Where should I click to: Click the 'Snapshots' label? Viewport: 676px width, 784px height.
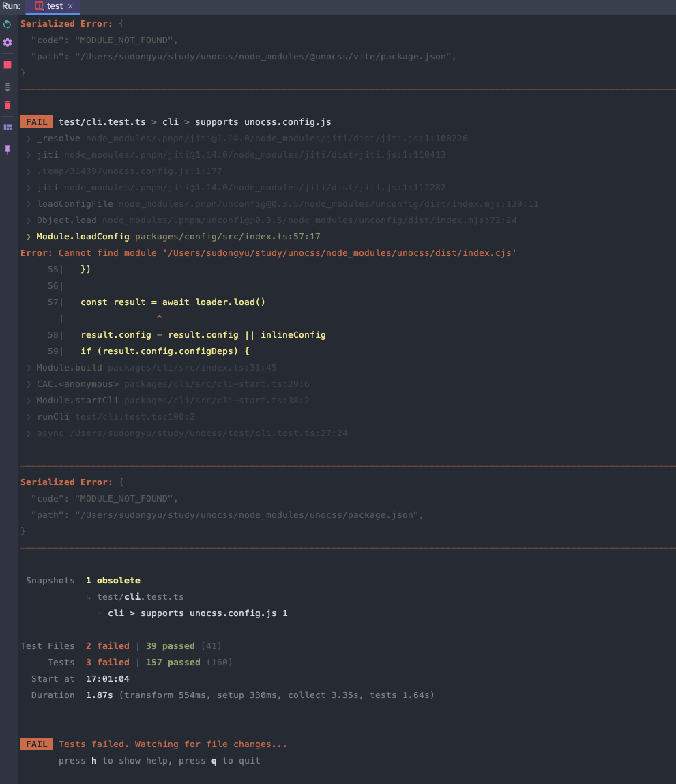pyautogui.click(x=50, y=581)
